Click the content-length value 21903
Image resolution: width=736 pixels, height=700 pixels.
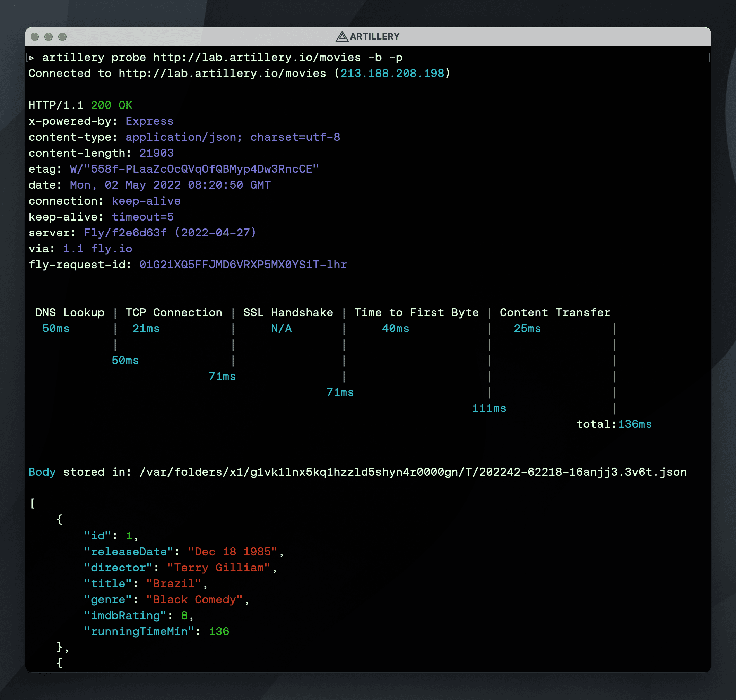[156, 153]
